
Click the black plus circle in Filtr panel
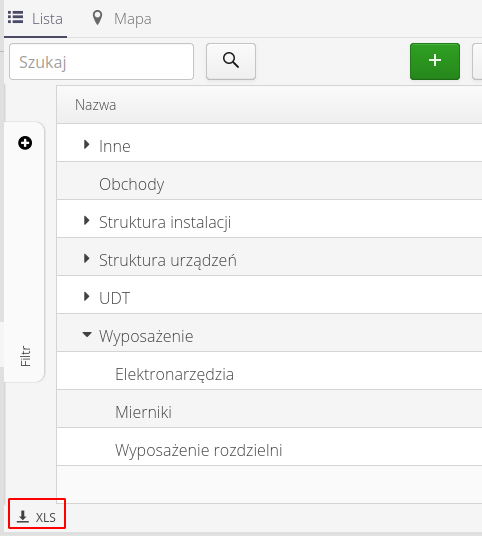point(25,143)
